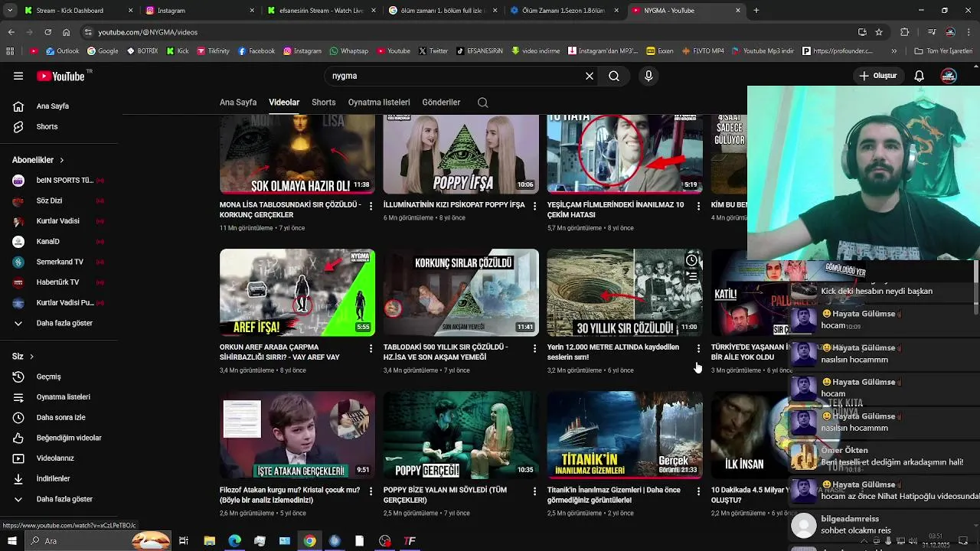Open the TABLODAKİ 500 YILLIK SIR video title
The image size is (980, 551).
(x=446, y=352)
